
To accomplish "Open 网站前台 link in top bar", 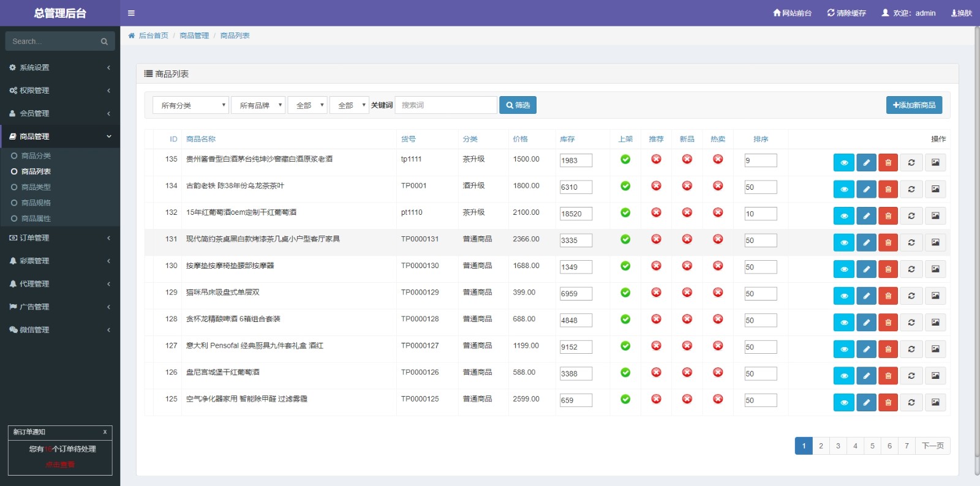I will [x=792, y=13].
